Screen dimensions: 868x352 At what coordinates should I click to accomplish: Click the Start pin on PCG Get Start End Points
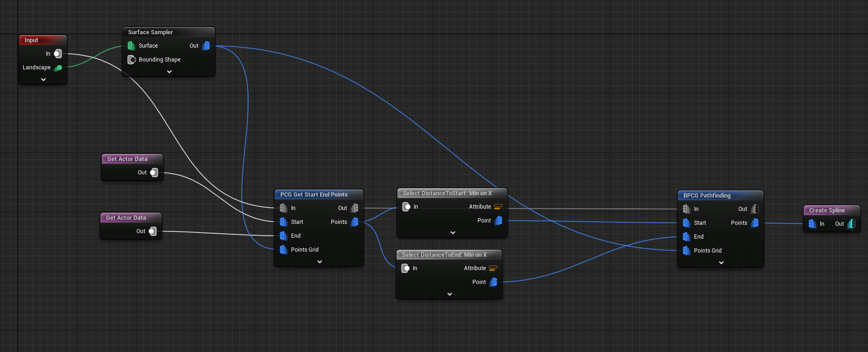coord(284,222)
